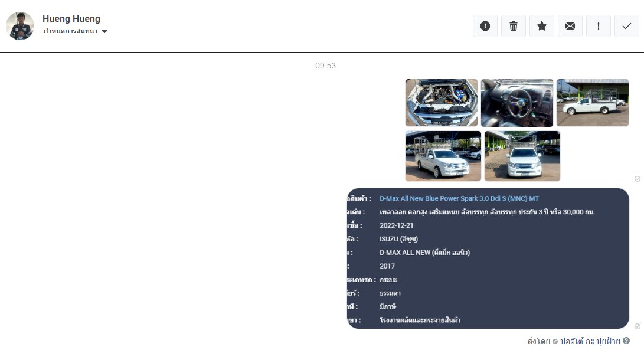This screenshot has height=363, width=644.
Task: Select model text D-MAX ALL NEW (ดีแม็ก ออนิว)
Action: (x=424, y=253)
